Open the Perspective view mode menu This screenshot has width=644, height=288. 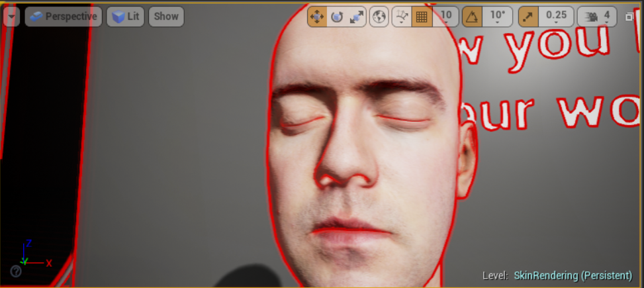64,17
